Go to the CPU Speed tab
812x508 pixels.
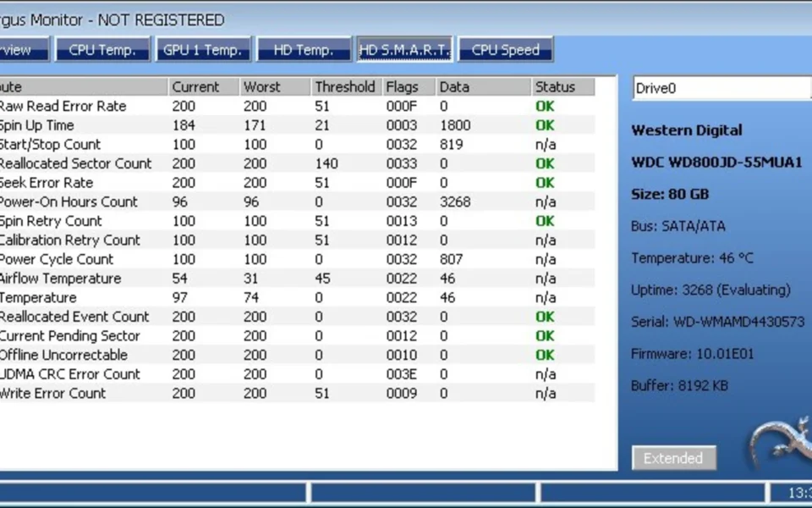click(506, 50)
